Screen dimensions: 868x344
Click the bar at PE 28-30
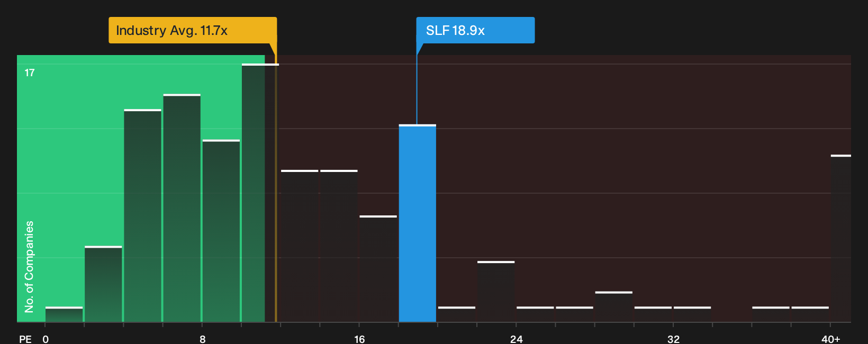coord(613,306)
